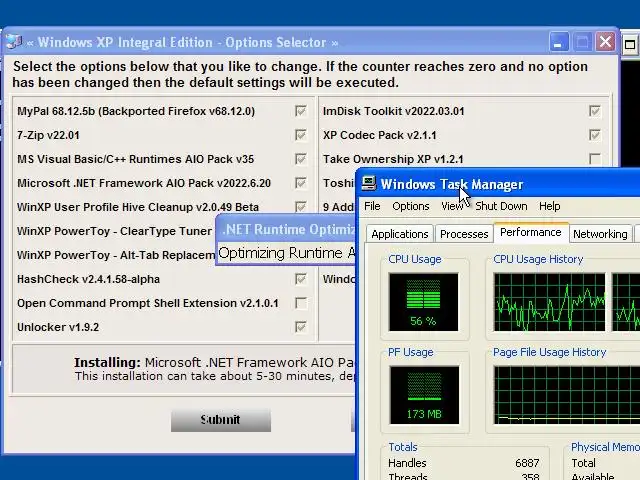Click the CPU Usage History graph

tap(549, 302)
